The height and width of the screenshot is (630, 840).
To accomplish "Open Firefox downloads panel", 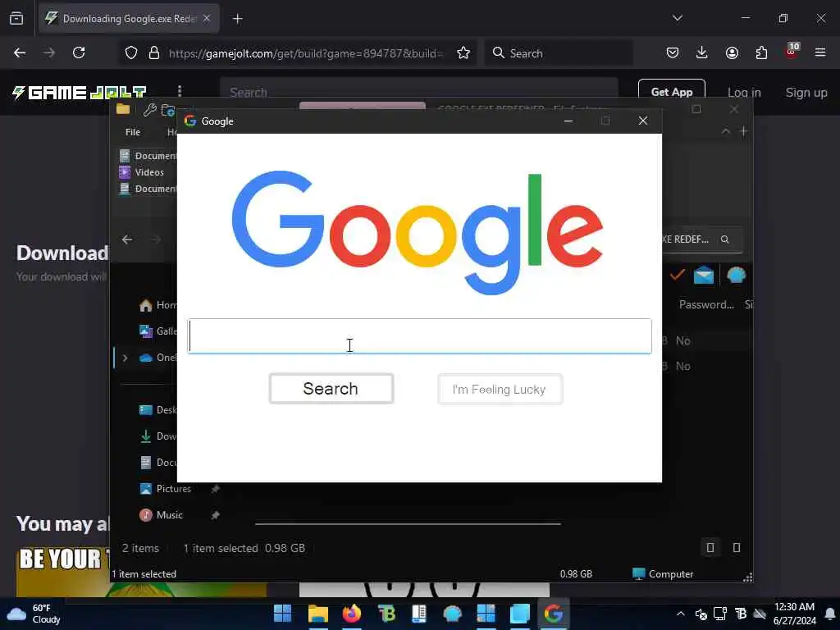I will point(702,53).
